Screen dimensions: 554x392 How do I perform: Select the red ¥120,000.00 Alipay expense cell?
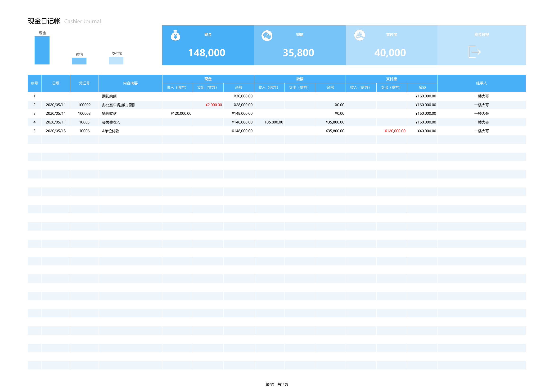(x=395, y=131)
